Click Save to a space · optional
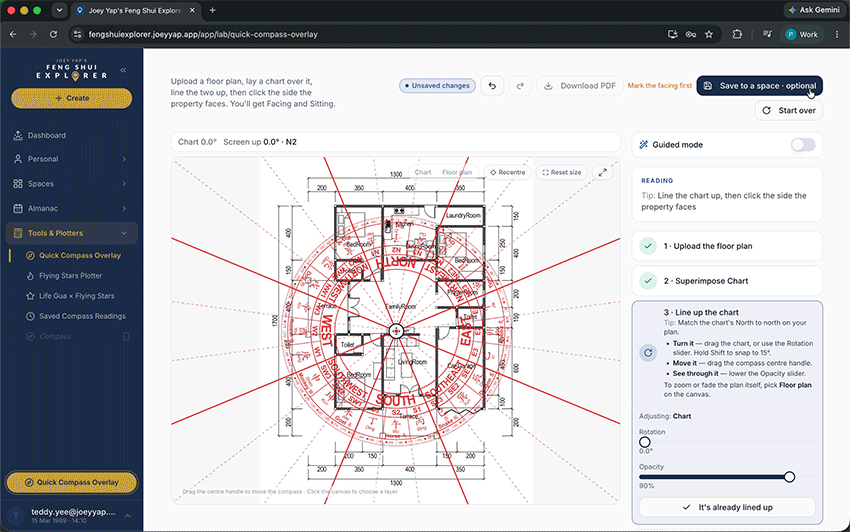The height and width of the screenshot is (532, 850). click(759, 86)
